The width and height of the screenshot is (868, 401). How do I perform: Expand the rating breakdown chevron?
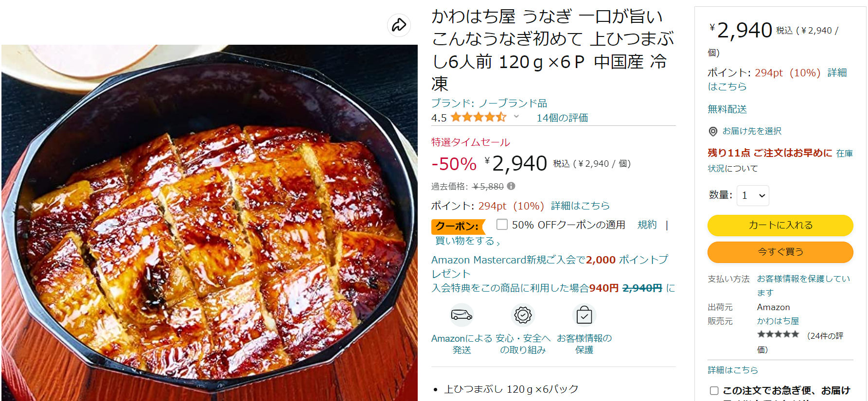point(516,117)
